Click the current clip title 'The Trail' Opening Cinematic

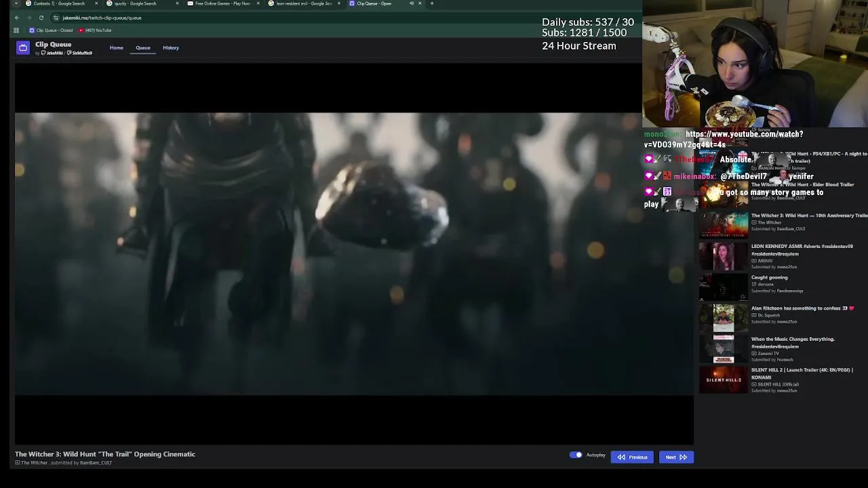pyautogui.click(x=105, y=454)
